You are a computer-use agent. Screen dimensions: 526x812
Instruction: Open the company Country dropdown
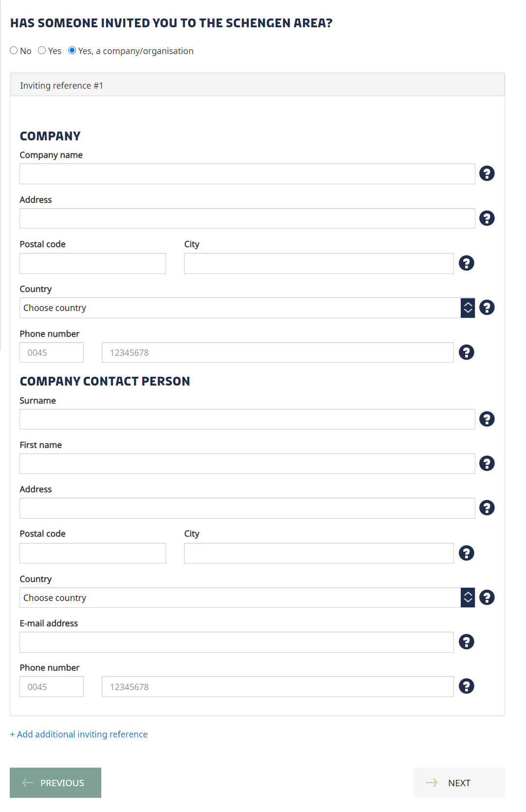tap(247, 308)
